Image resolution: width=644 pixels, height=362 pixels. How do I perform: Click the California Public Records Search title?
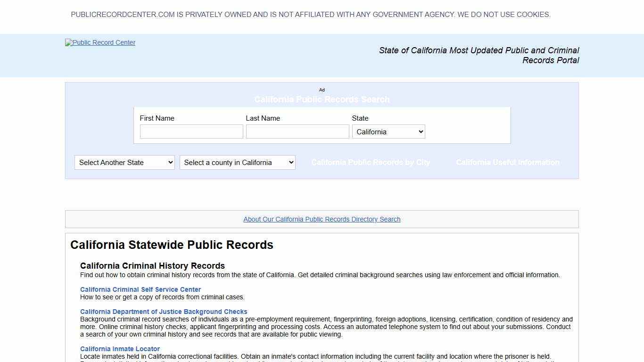322,99
